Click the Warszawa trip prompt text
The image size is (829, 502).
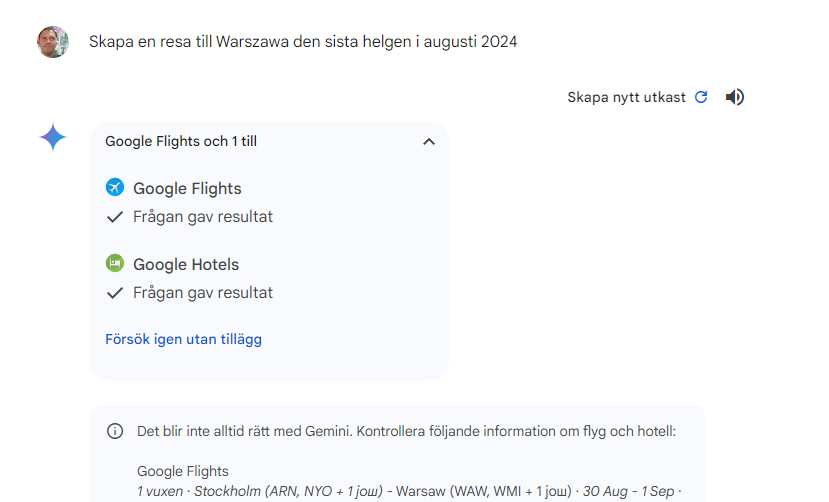[x=303, y=42]
